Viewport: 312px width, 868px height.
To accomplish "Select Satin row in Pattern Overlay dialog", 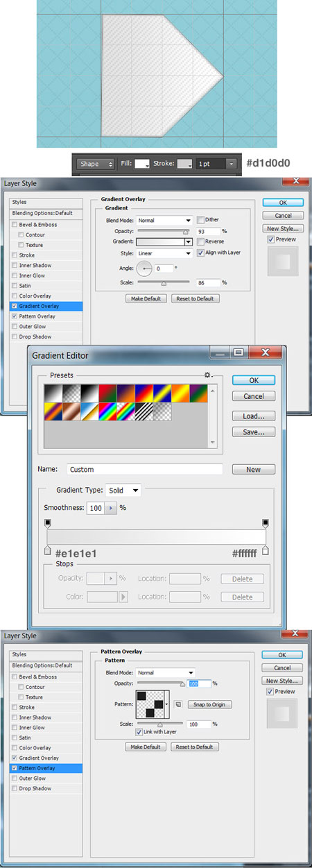I will pyautogui.click(x=45, y=738).
